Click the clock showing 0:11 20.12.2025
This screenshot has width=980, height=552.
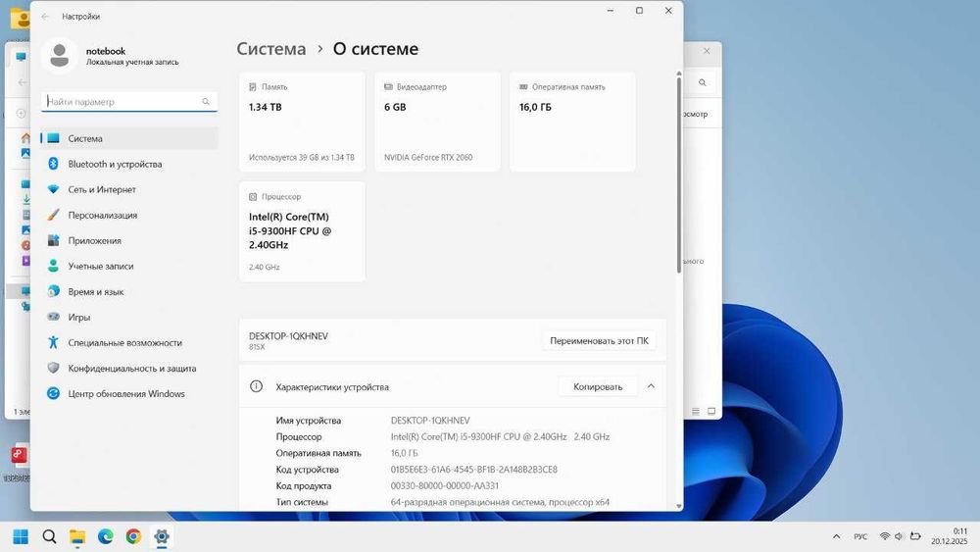(949, 536)
